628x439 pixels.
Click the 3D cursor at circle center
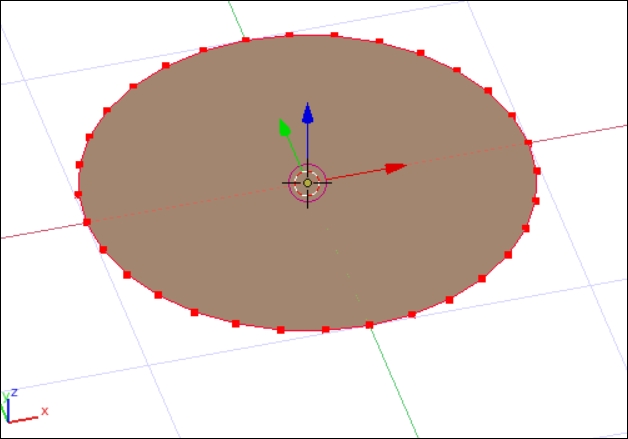point(308,183)
